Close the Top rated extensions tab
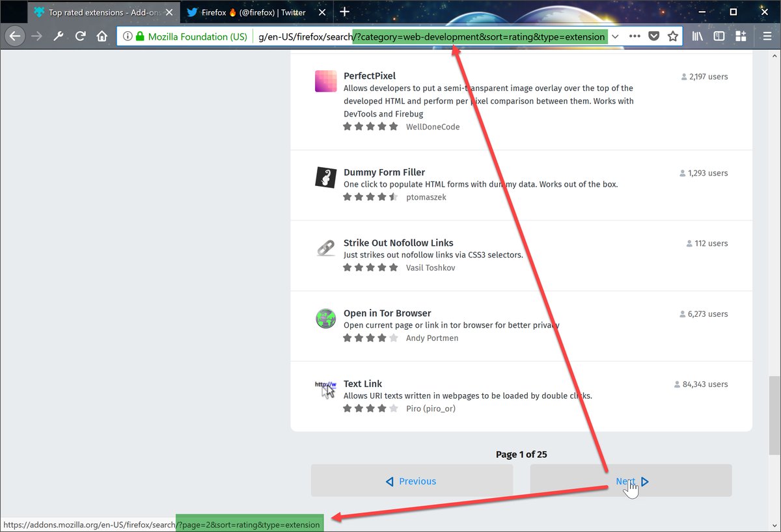The width and height of the screenshot is (781, 532). point(169,12)
